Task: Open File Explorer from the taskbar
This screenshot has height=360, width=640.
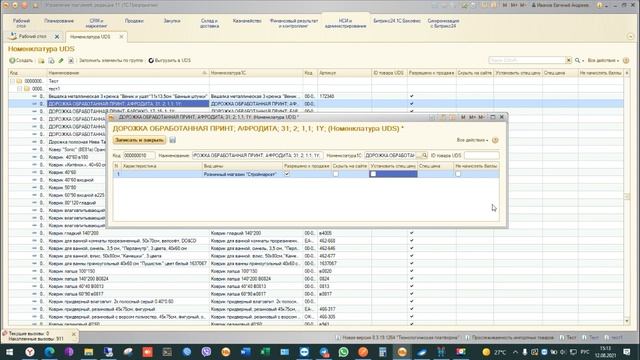Action: [89, 352]
